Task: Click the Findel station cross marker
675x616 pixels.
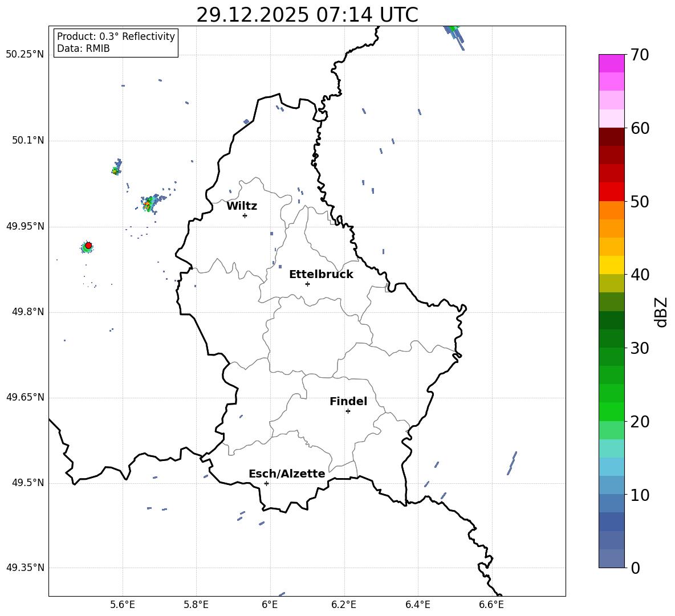Action: click(x=348, y=411)
